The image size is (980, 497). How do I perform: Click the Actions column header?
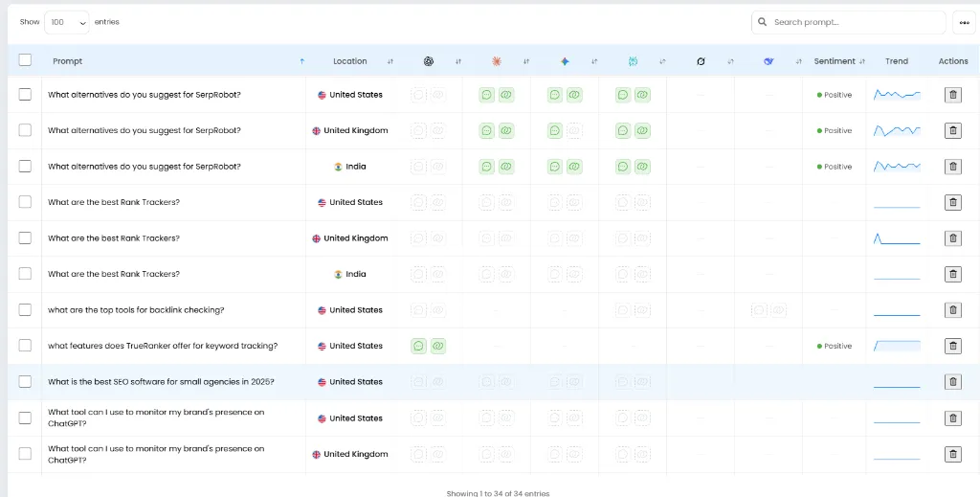click(x=953, y=61)
